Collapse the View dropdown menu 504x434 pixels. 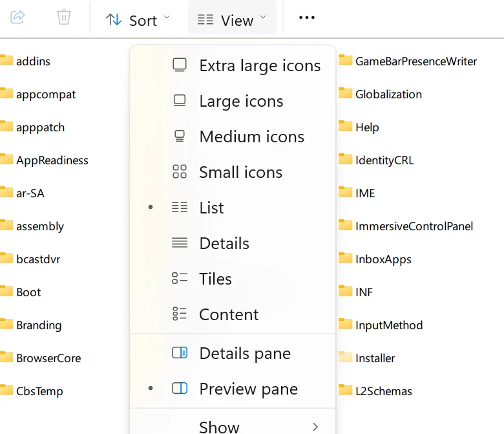tap(232, 20)
